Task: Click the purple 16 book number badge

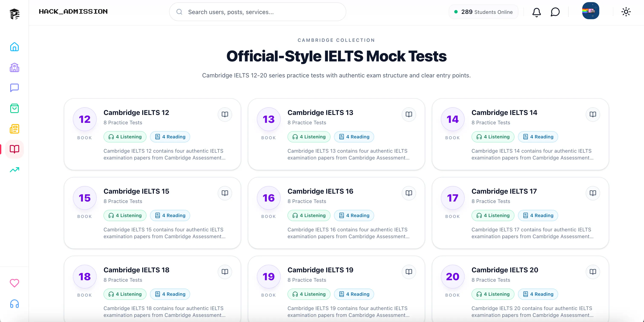Action: point(269,198)
